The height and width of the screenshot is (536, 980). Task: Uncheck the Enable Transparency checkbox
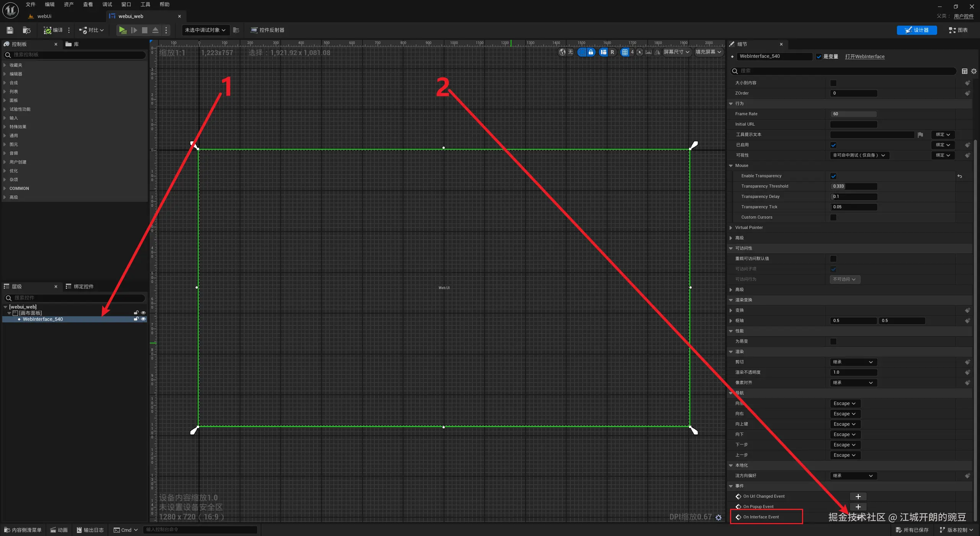833,176
